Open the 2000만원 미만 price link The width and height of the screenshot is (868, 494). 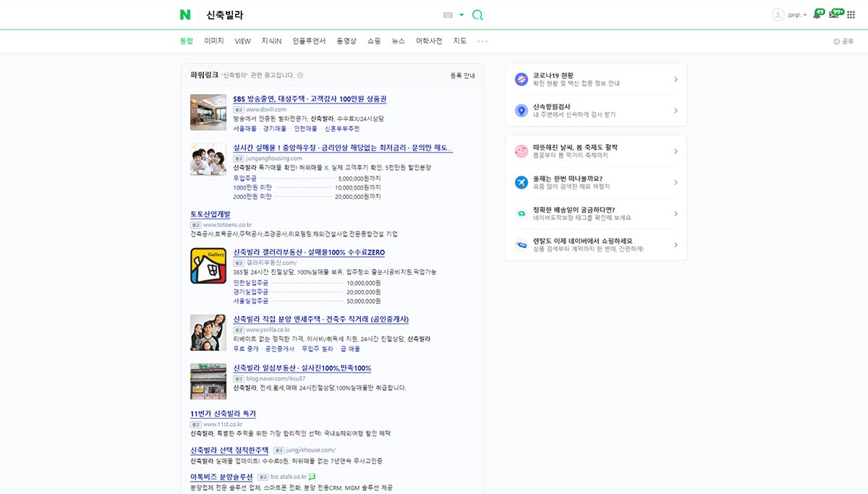[252, 197]
